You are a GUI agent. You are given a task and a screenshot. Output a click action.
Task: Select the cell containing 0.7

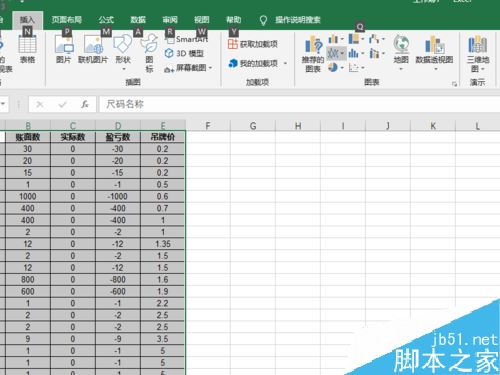[163, 208]
